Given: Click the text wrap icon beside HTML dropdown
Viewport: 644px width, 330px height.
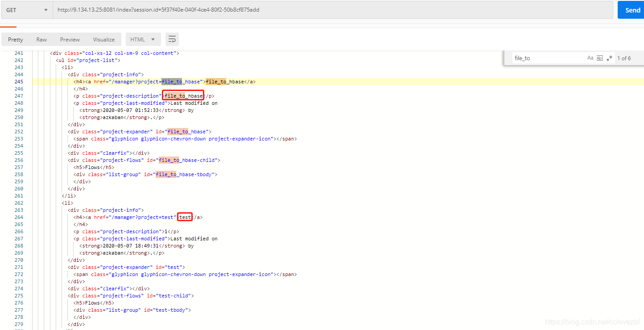Looking at the screenshot, I should [172, 39].
